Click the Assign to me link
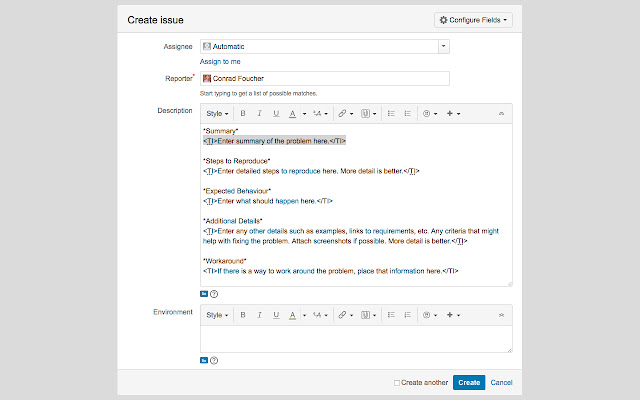 pos(218,61)
